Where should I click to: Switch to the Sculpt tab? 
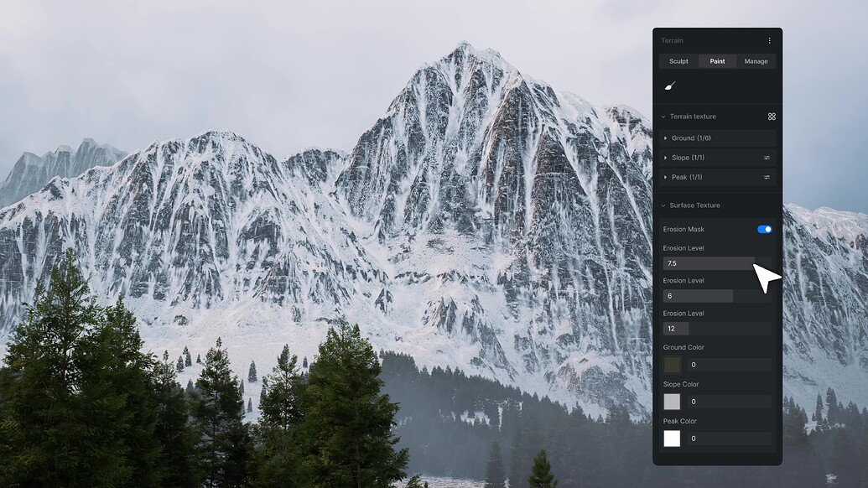[x=678, y=60]
